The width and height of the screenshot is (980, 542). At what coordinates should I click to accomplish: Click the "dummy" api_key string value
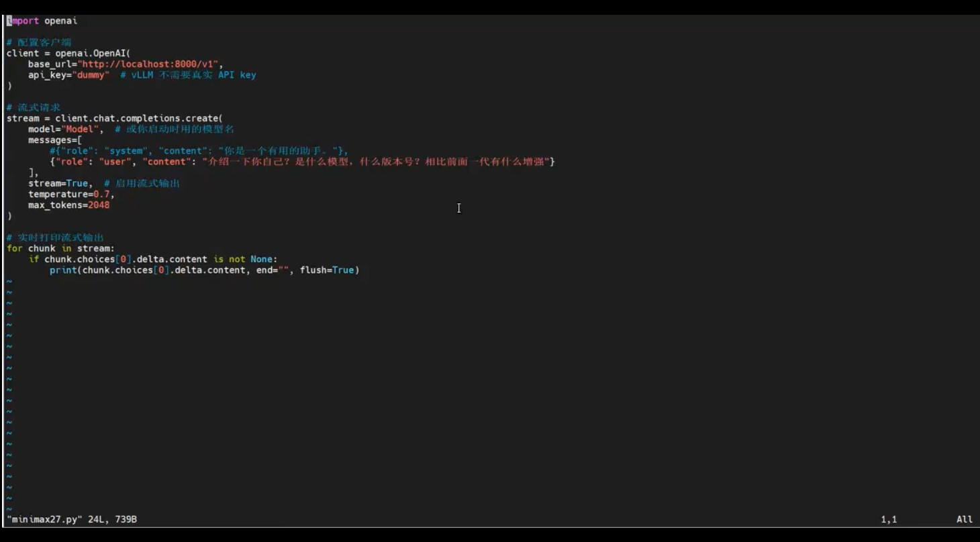(91, 75)
